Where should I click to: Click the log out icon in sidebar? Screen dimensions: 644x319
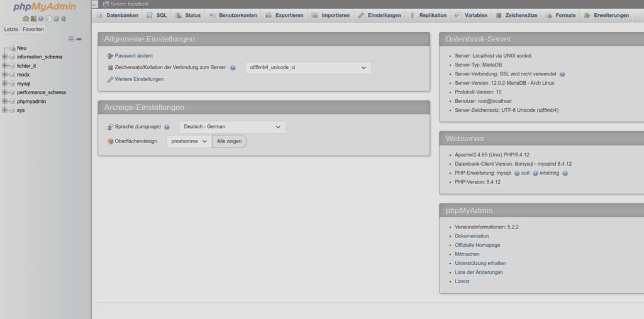coord(33,19)
